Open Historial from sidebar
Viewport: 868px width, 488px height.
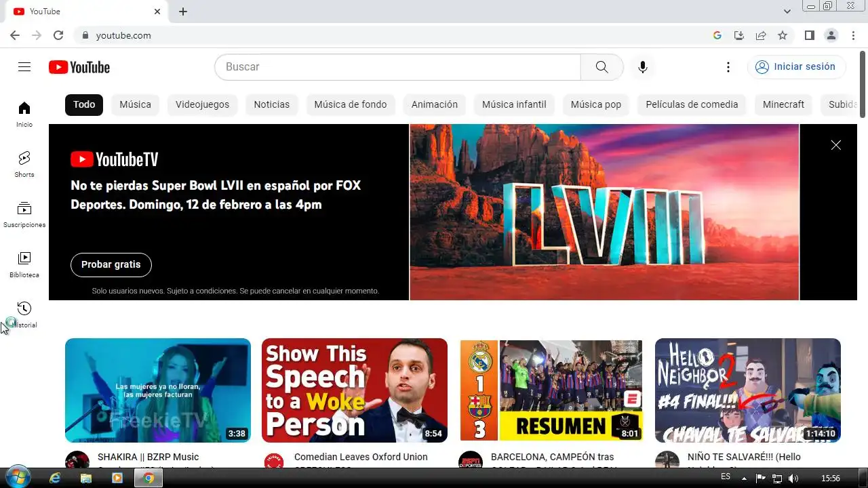24,315
